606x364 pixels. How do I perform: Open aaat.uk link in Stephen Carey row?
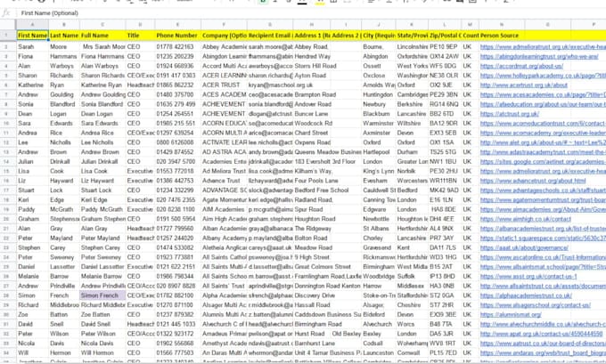coord(524,247)
